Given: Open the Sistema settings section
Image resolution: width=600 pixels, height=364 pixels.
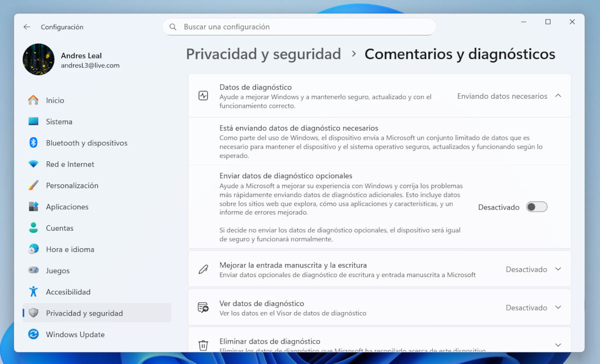Looking at the screenshot, I should [59, 122].
